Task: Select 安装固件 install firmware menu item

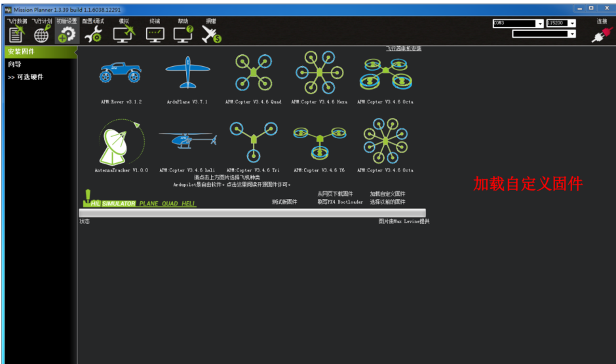Action: (41, 52)
